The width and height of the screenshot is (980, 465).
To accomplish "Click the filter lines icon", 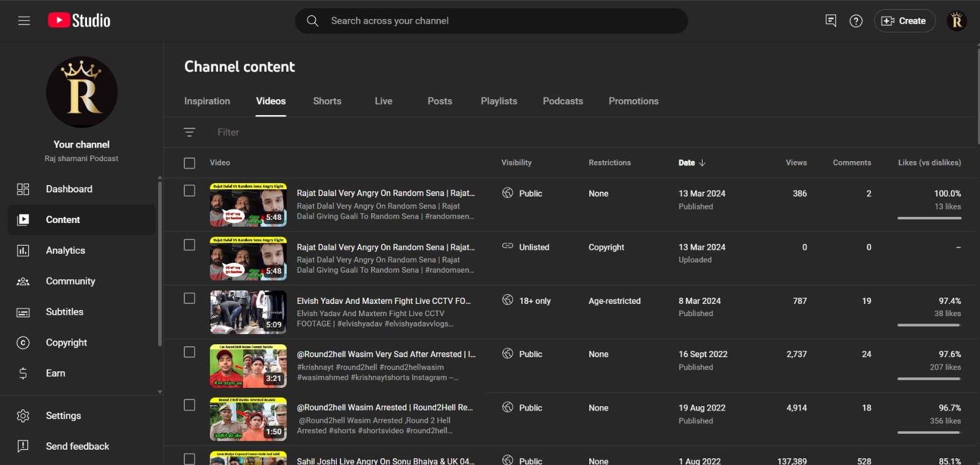I will [189, 132].
